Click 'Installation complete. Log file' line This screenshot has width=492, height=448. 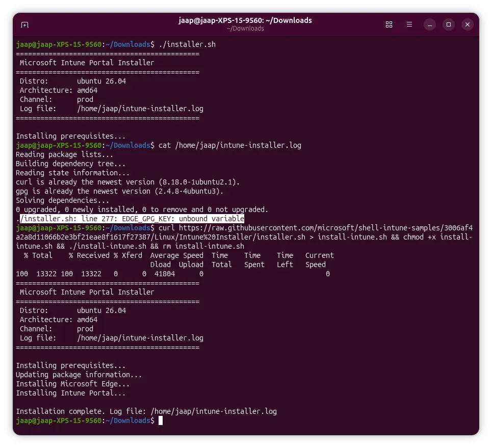(146, 411)
